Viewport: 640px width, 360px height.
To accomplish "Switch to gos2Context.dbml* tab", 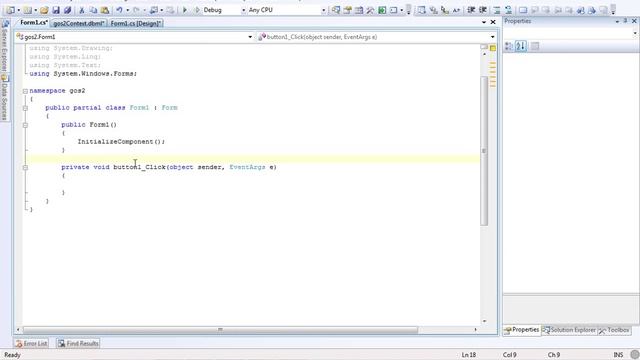I will 79,23.
